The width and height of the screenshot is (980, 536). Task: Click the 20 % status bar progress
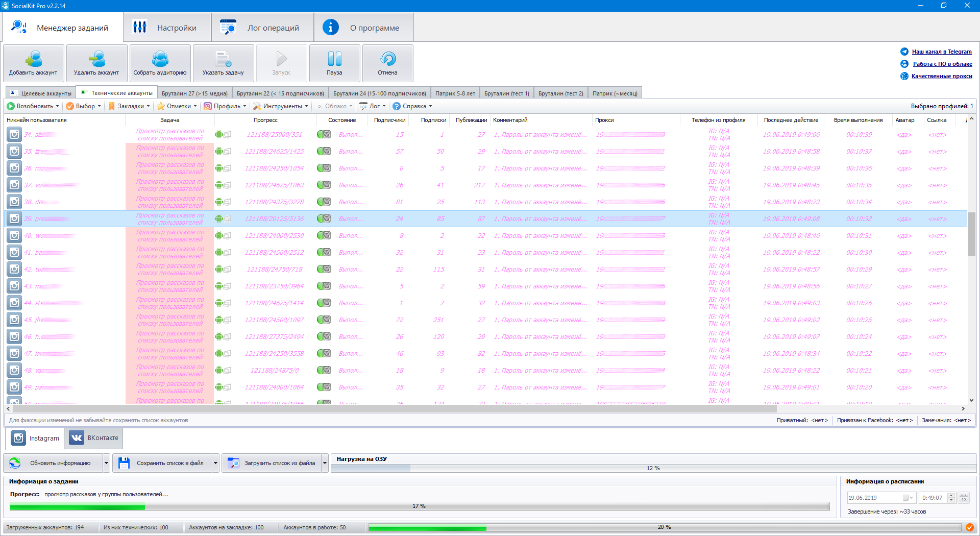(665, 527)
